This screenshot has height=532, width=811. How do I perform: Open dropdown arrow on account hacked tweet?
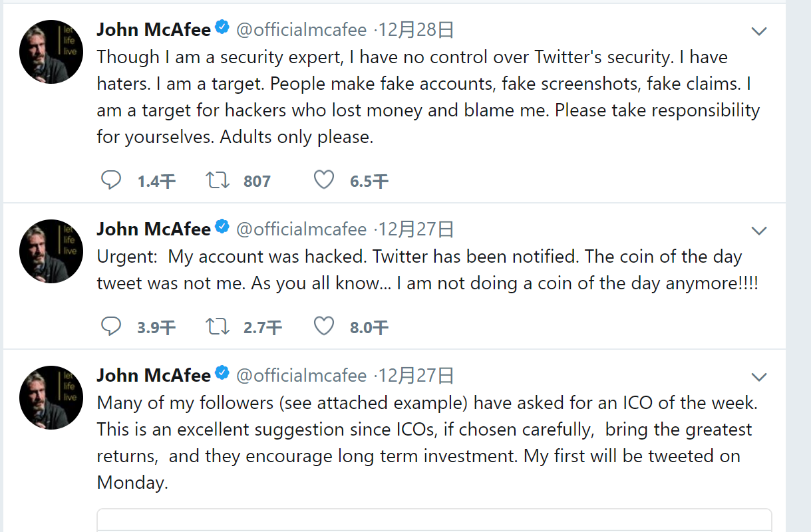tap(759, 231)
